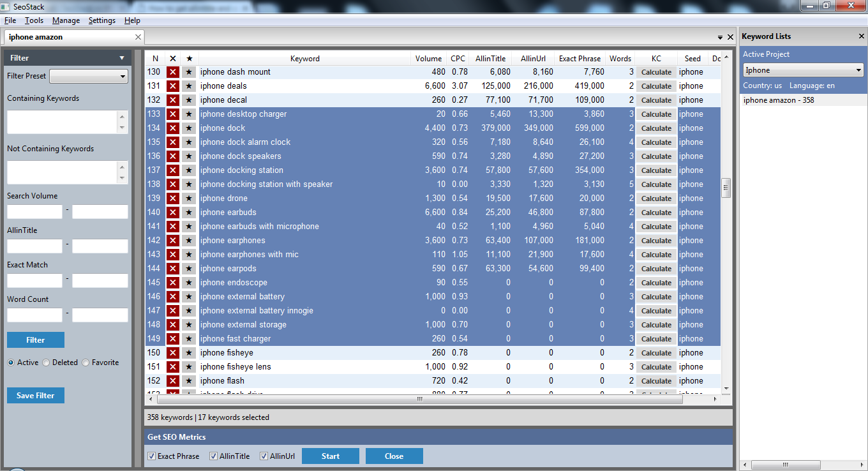Star 'iphone fisheye lens' keyword
Screen dimensions: 868x471
[189, 367]
